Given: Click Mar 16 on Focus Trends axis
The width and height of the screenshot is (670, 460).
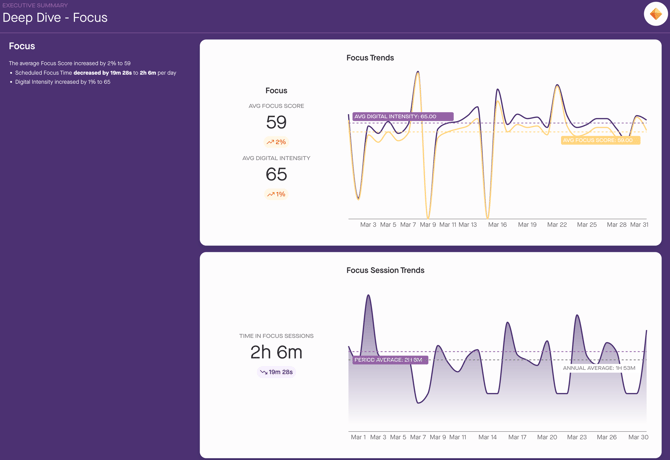Looking at the screenshot, I should click(497, 225).
